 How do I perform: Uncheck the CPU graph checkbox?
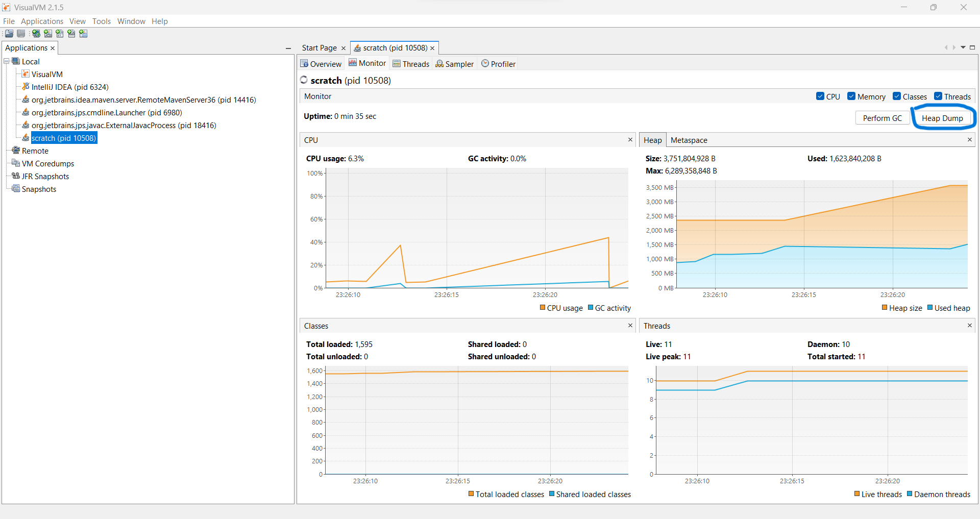click(820, 96)
